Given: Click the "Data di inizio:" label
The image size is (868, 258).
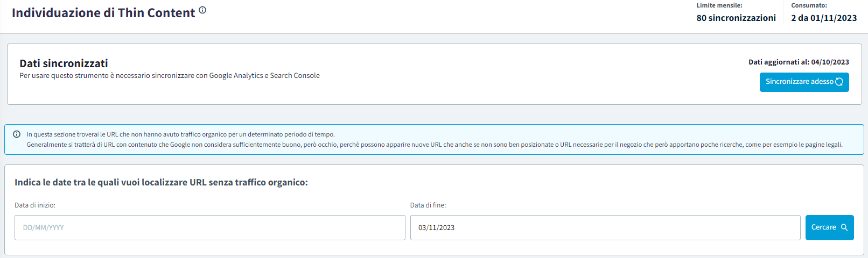Looking at the screenshot, I should point(35,205).
